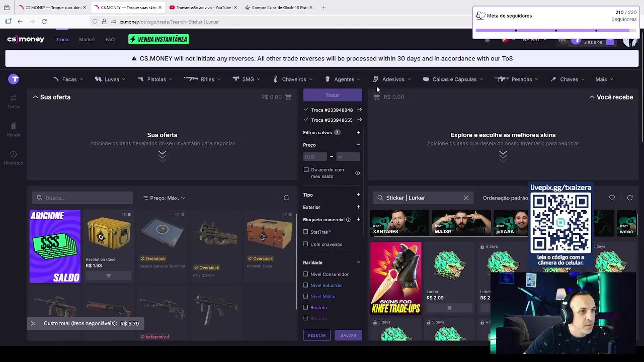Go back in browser

point(20,22)
